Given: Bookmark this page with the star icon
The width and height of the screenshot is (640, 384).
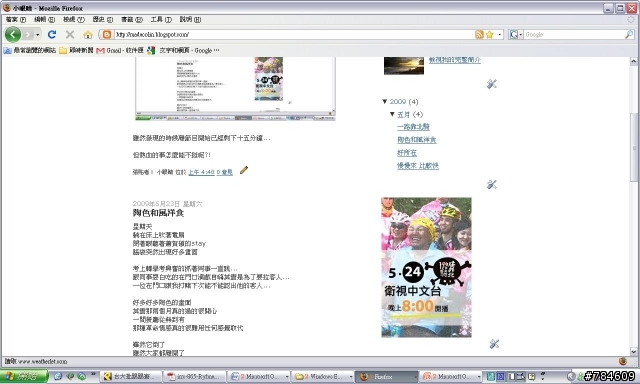Looking at the screenshot, I should pos(489,35).
